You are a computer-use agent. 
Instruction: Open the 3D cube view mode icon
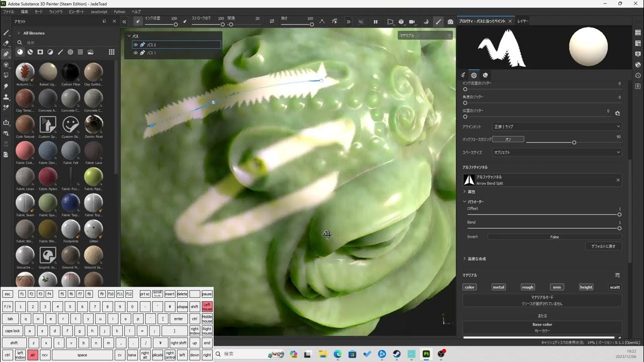pos(401,22)
